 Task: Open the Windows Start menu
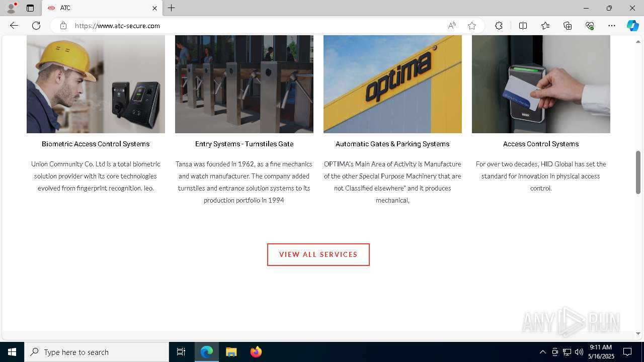click(12, 352)
